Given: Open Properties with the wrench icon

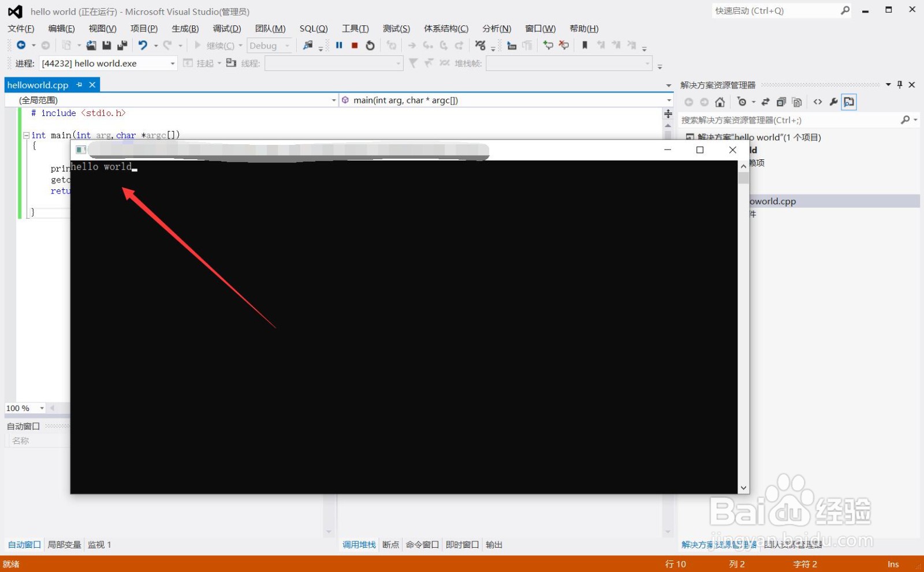Looking at the screenshot, I should [x=833, y=102].
